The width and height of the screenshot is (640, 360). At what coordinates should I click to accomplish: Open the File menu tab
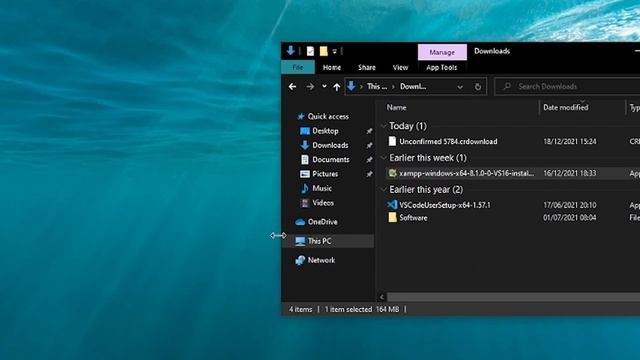[298, 67]
